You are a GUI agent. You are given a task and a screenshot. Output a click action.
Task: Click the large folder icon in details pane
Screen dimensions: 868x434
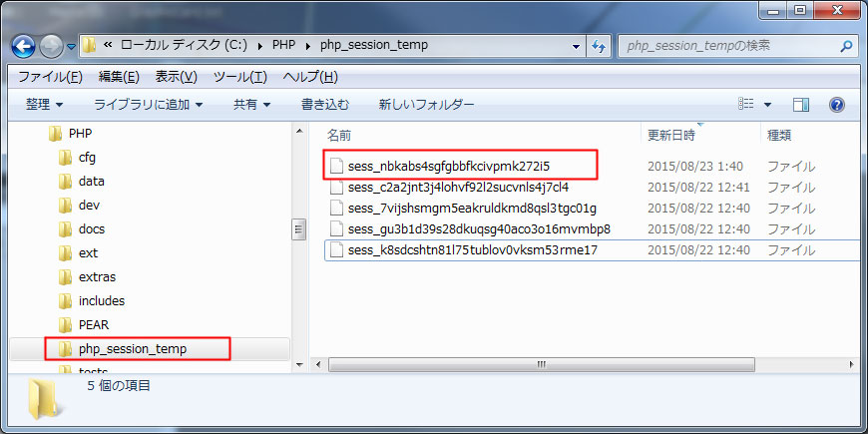pyautogui.click(x=43, y=398)
